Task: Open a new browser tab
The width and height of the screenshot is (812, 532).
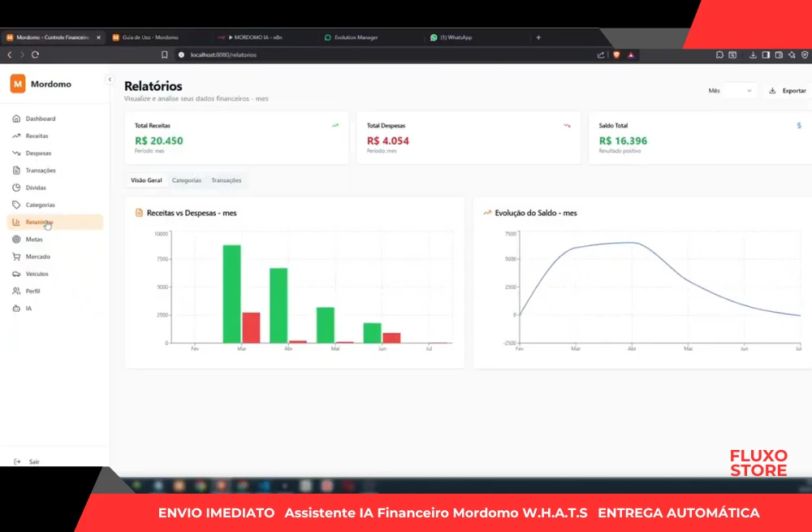Action: pyautogui.click(x=538, y=37)
